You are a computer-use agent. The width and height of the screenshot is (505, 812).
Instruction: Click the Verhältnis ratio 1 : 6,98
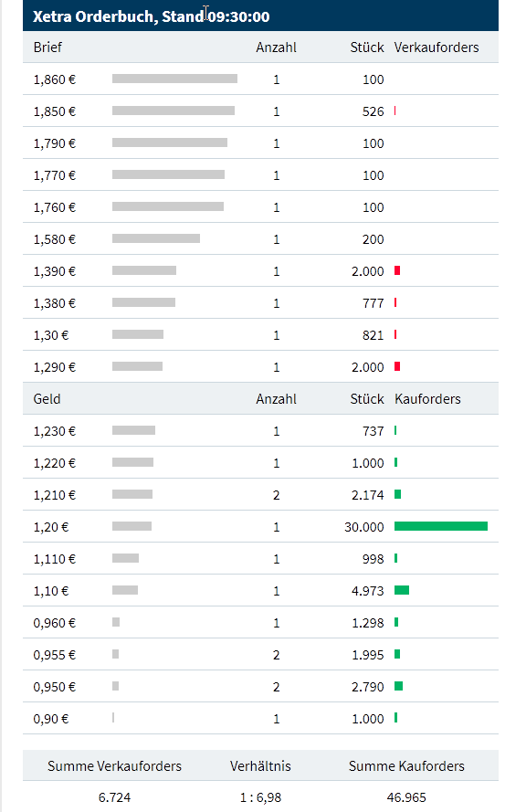pyautogui.click(x=260, y=797)
